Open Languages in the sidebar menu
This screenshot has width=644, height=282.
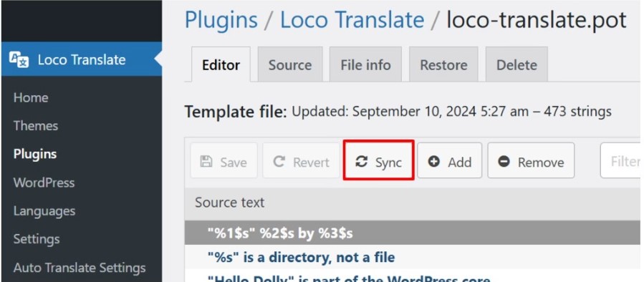pos(44,211)
